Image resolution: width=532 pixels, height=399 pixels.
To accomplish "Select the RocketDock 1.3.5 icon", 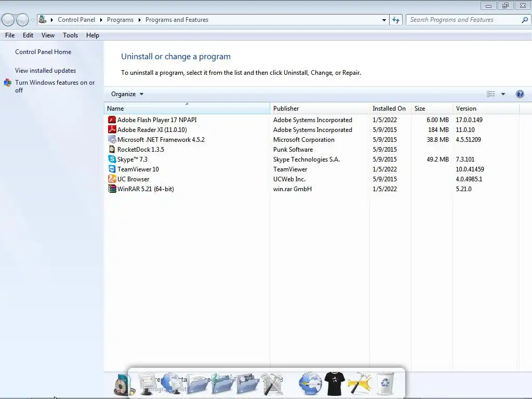I will pos(112,149).
